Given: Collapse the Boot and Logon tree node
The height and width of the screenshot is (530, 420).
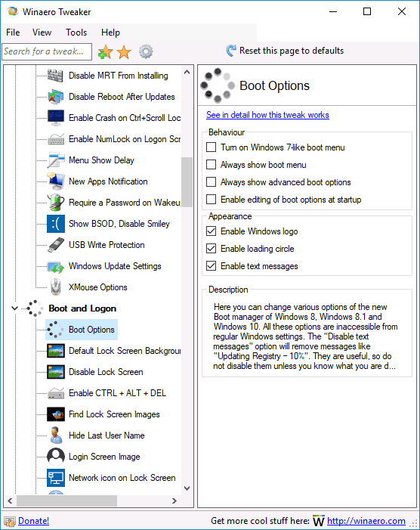Looking at the screenshot, I should click(15, 308).
